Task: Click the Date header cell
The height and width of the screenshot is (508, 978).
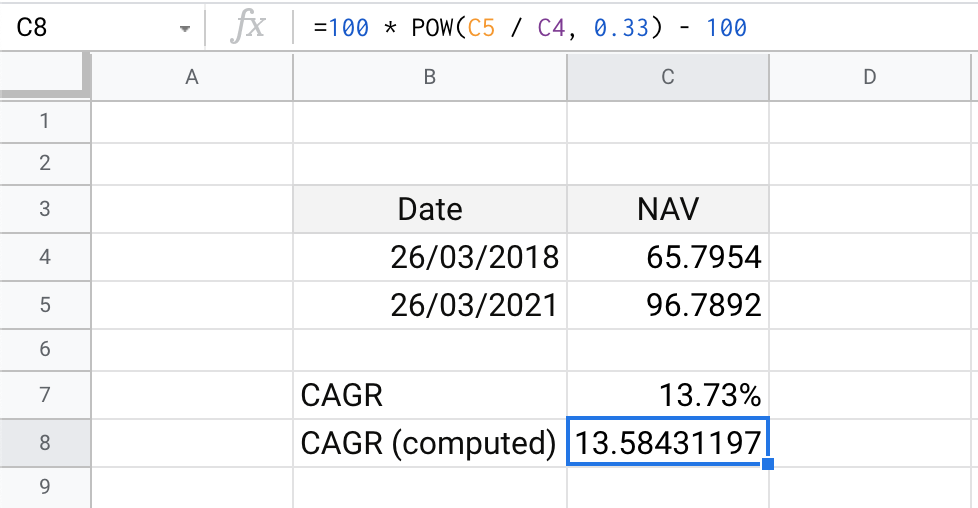Action: pos(430,208)
